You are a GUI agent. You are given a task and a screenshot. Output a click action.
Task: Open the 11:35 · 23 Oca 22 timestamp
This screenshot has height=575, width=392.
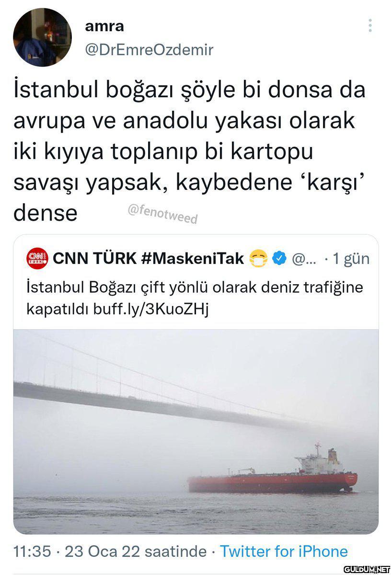[x=110, y=551]
